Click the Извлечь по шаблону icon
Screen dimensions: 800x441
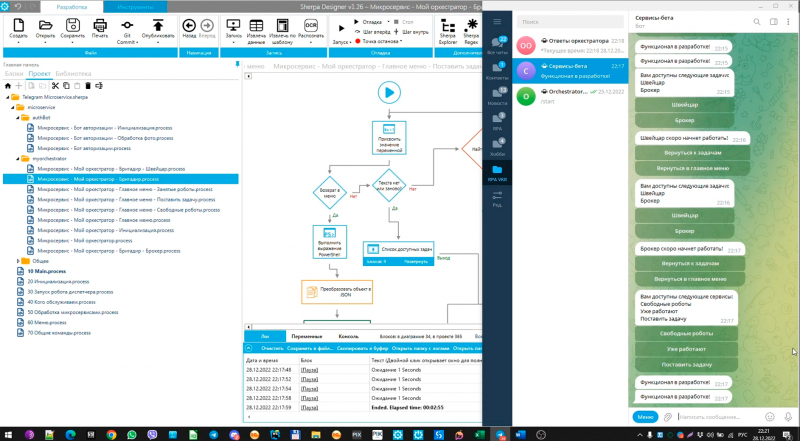282,26
